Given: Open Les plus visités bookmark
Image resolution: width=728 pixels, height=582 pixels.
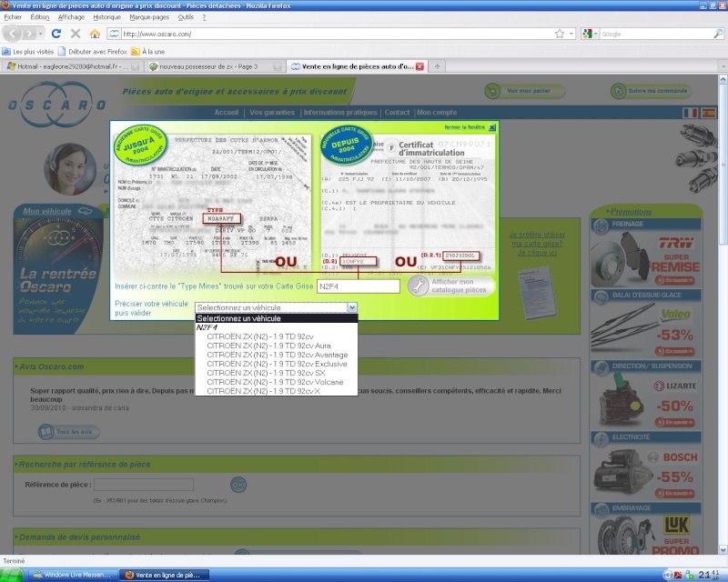Looking at the screenshot, I should [x=28, y=52].
